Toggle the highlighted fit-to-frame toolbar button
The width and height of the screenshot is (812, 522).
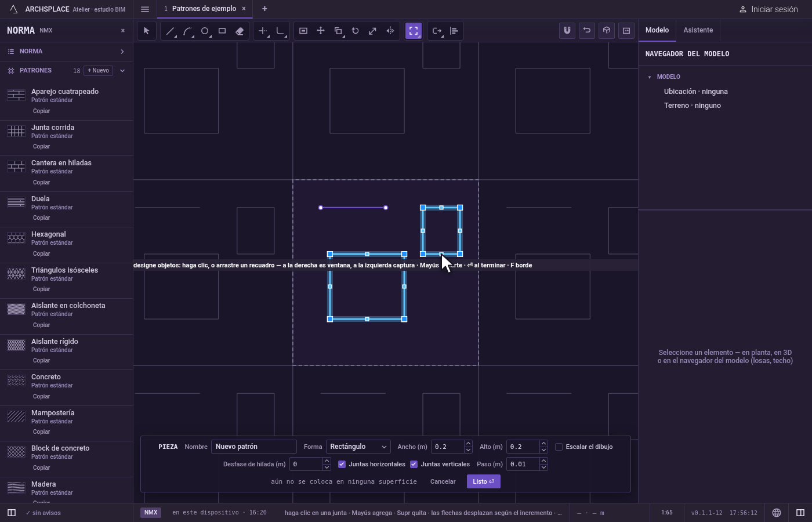[x=414, y=31]
